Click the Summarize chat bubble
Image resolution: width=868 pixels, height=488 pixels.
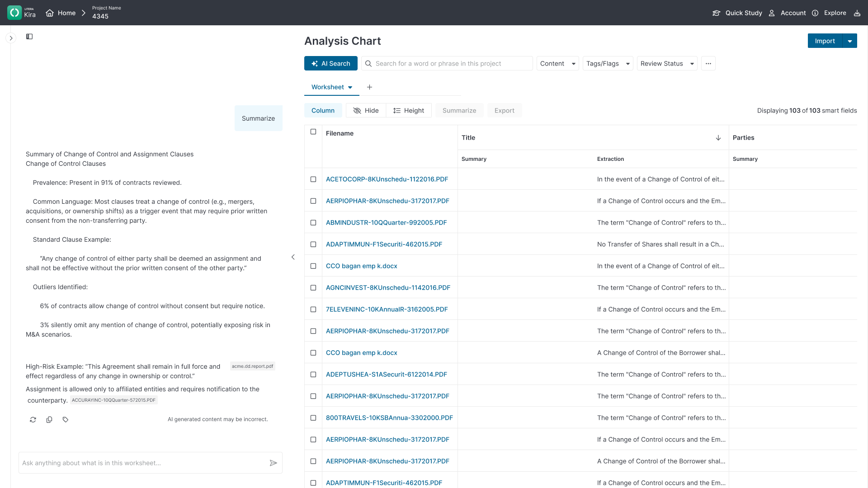[x=258, y=118]
